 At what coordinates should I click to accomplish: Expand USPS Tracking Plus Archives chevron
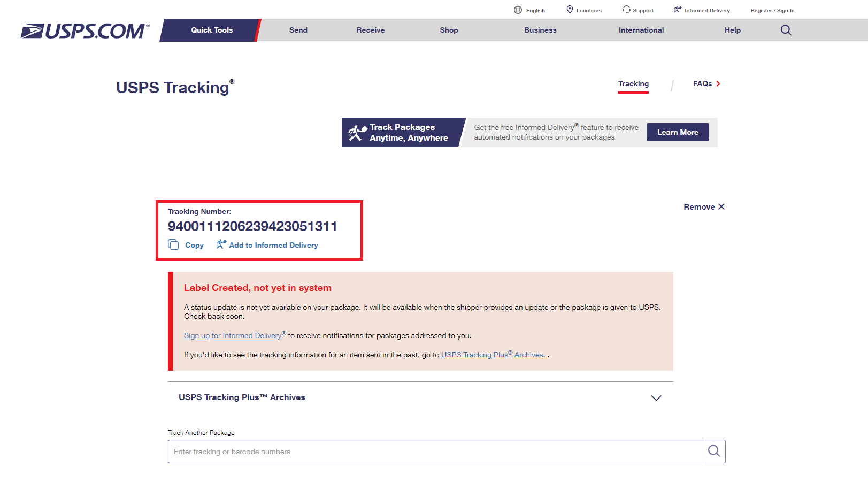tap(656, 398)
